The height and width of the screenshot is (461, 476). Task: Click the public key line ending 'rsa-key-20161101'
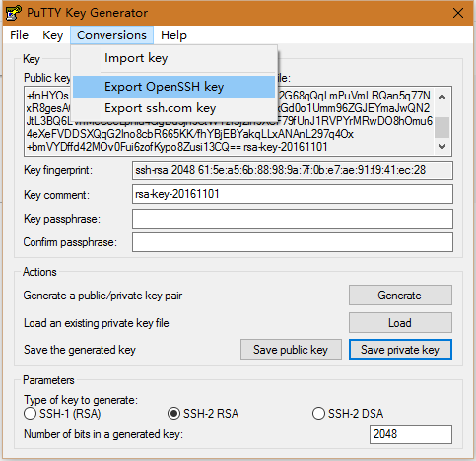pos(177,147)
